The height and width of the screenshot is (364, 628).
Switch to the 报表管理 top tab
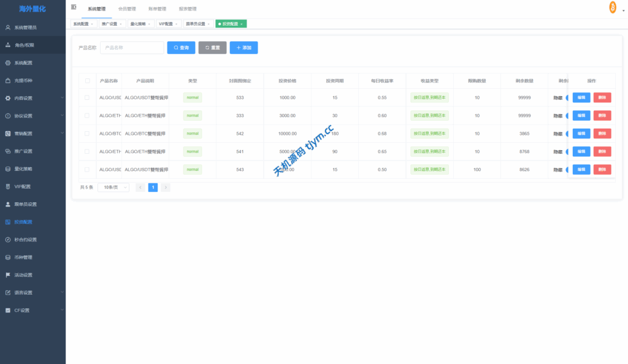tap(187, 9)
